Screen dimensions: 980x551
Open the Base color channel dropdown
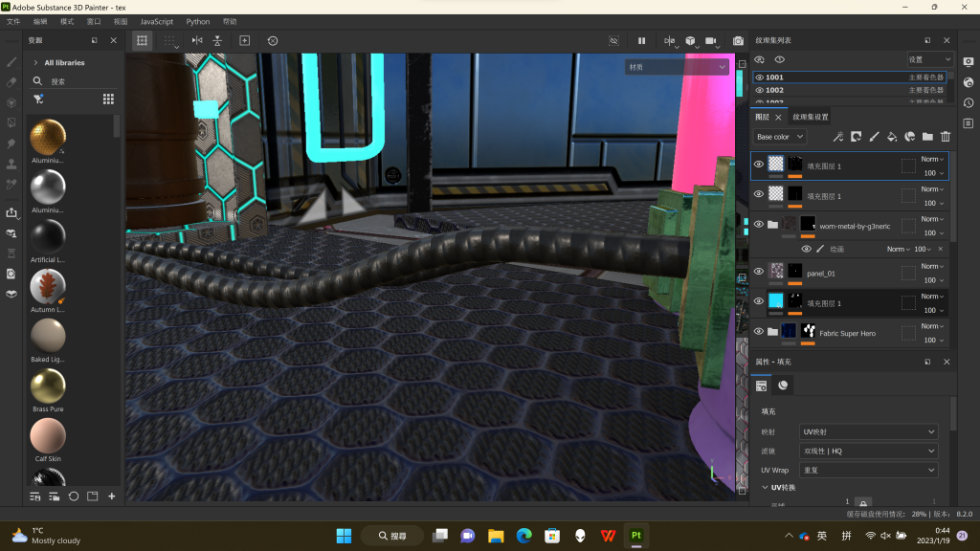click(x=779, y=137)
